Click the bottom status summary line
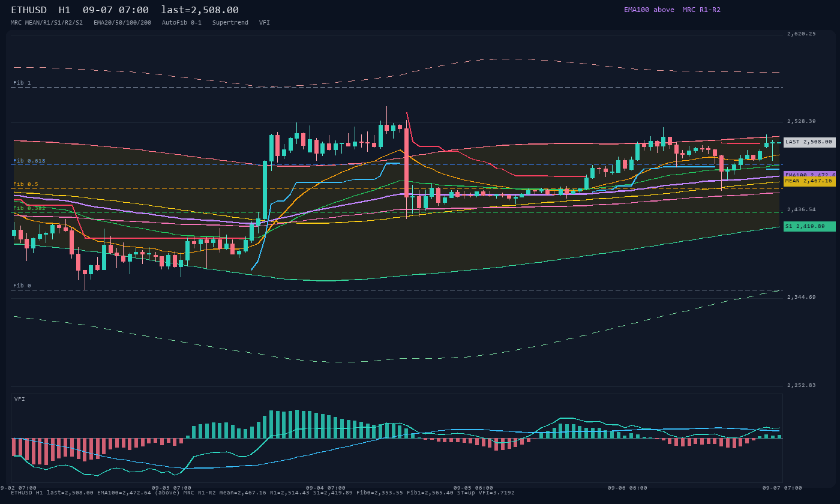840x504 pixels. pyautogui.click(x=262, y=493)
